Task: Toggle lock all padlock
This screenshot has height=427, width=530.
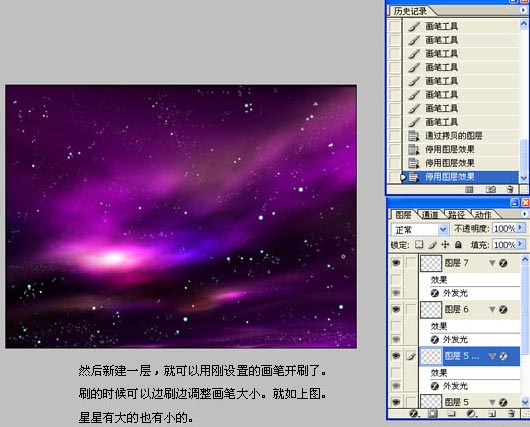Action: click(x=458, y=244)
